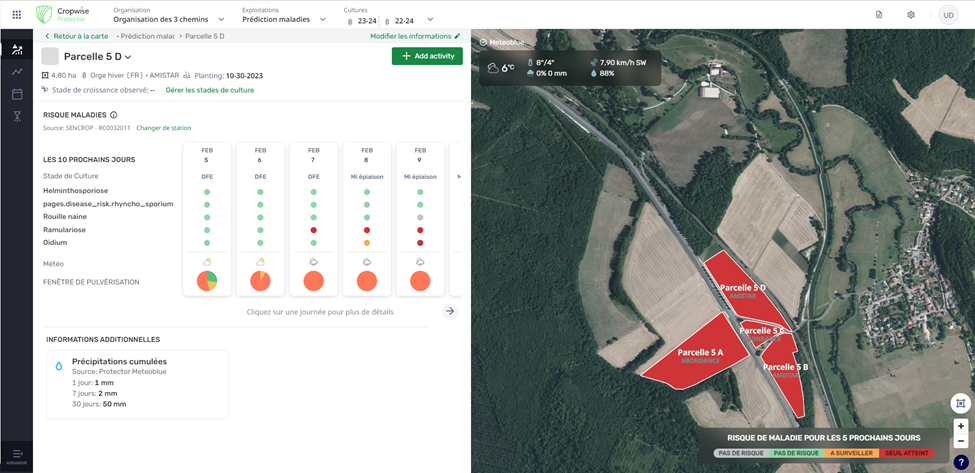Click the A SURVEILLER orange legend swatch

851,453
